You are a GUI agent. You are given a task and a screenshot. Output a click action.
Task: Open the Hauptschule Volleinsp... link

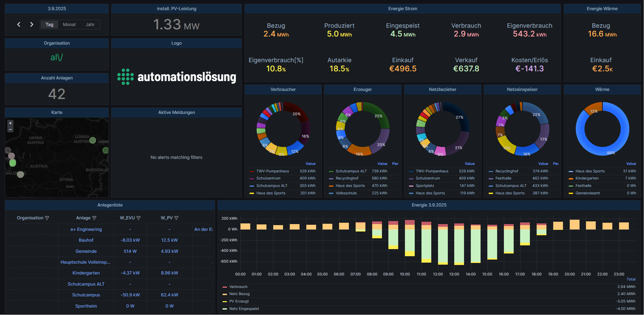(x=85, y=262)
